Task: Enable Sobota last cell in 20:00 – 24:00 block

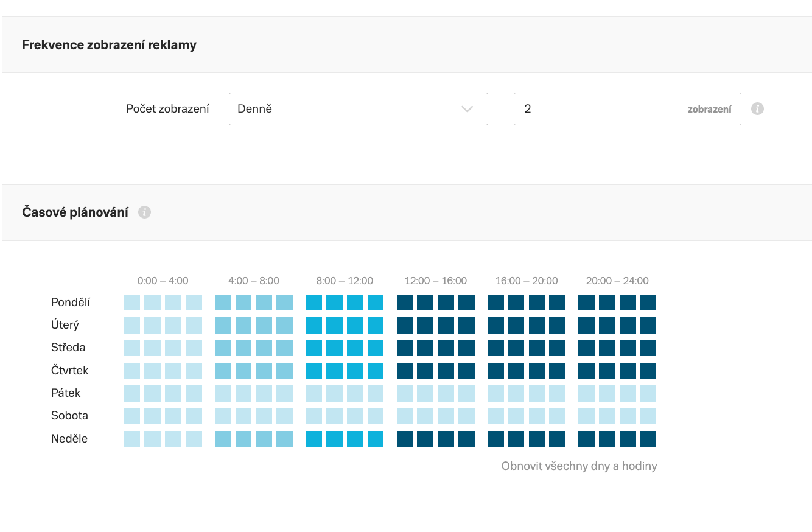Action: [x=648, y=416]
